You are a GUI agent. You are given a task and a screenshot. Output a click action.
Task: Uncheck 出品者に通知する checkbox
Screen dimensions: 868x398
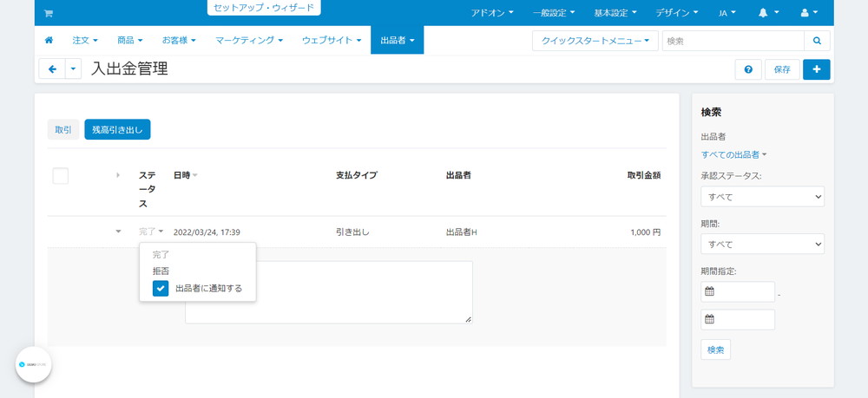(161, 288)
